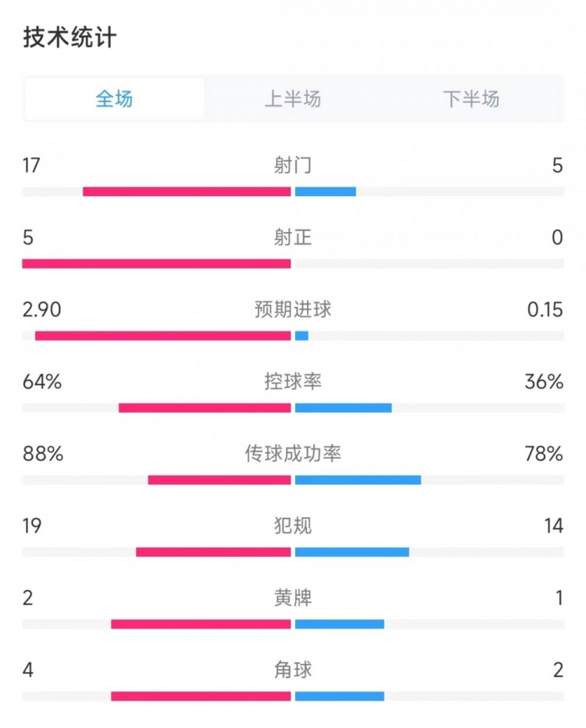The height and width of the screenshot is (728, 586).
Task: Click the blue bar under 控球率
Action: (x=343, y=408)
